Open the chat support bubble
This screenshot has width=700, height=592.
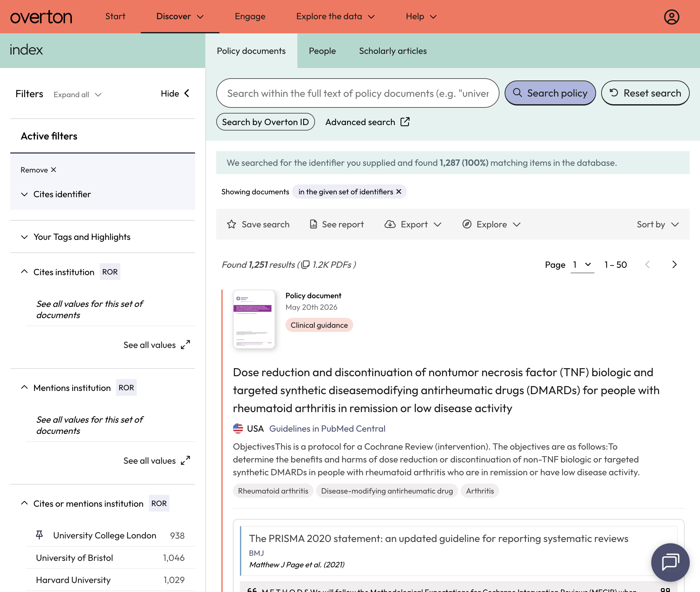coord(670,562)
